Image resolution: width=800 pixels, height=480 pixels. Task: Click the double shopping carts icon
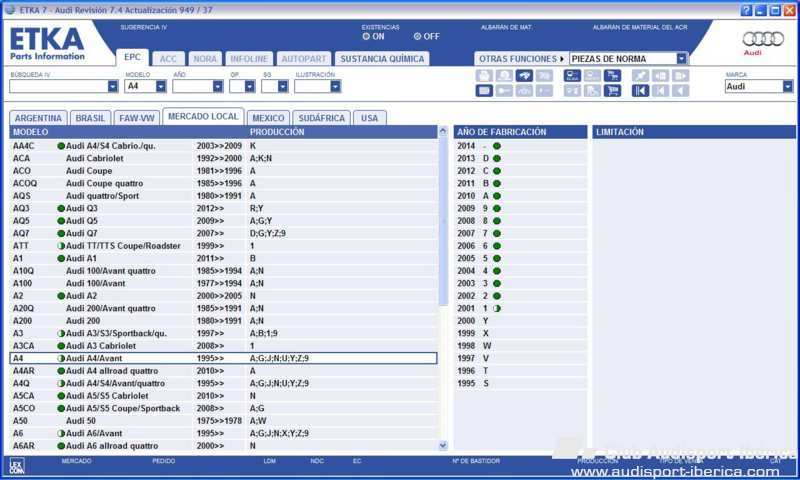coord(612,75)
